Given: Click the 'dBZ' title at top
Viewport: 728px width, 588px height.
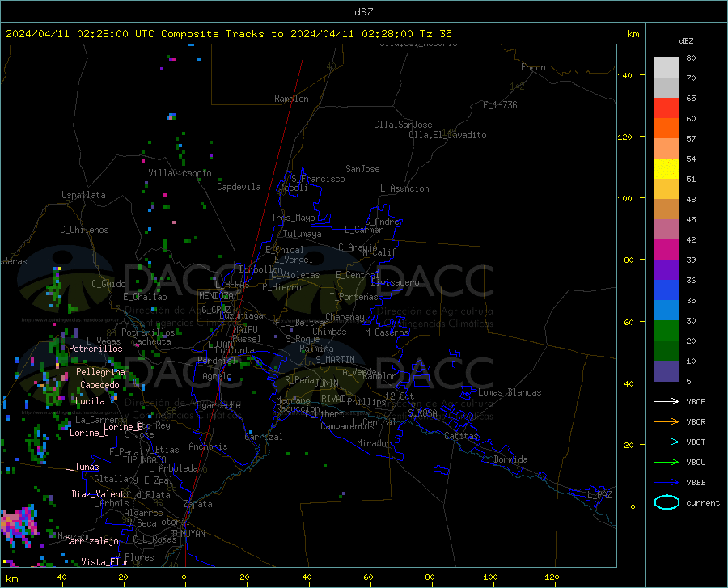Looking at the screenshot, I should (x=363, y=12).
